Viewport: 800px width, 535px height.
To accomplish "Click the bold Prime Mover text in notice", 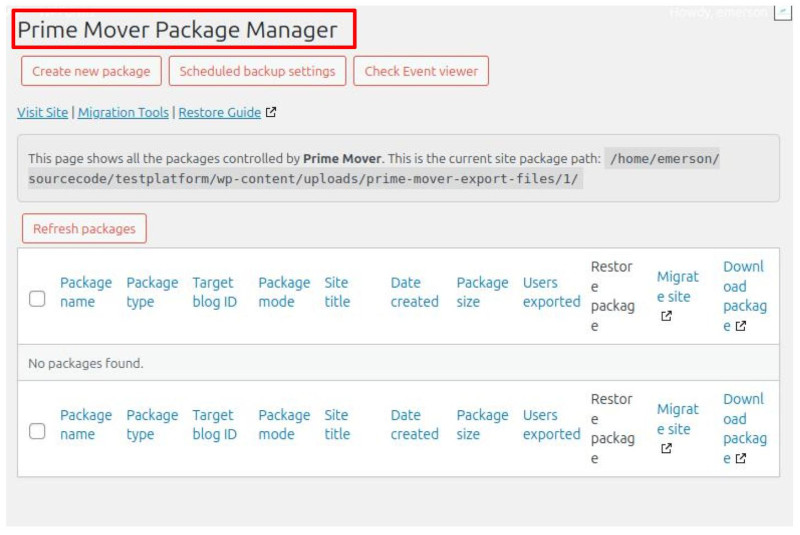I will [342, 159].
